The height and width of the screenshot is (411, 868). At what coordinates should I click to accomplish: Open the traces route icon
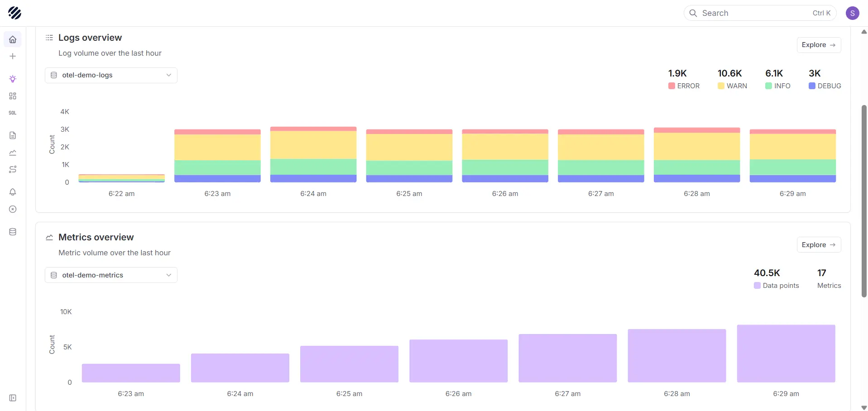pyautogui.click(x=13, y=169)
